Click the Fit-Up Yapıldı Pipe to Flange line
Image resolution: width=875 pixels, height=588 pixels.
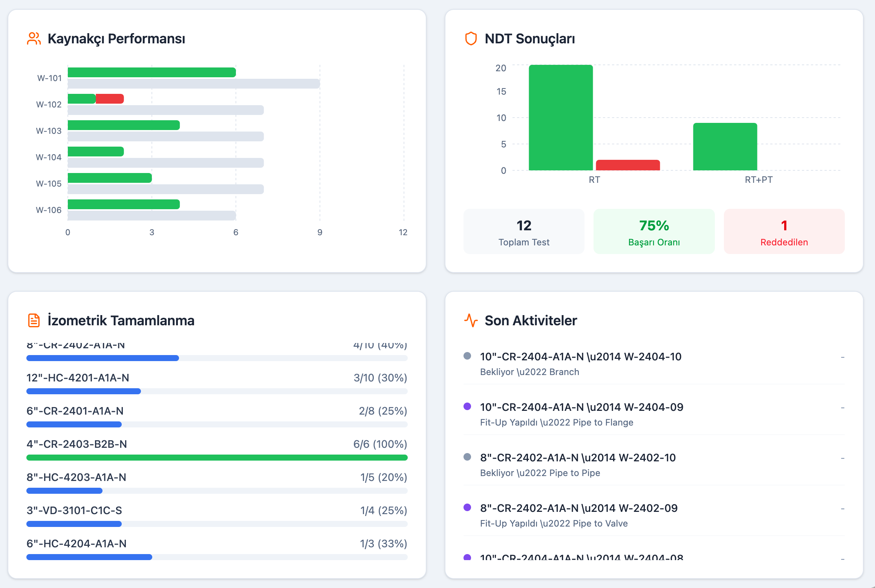[557, 423]
